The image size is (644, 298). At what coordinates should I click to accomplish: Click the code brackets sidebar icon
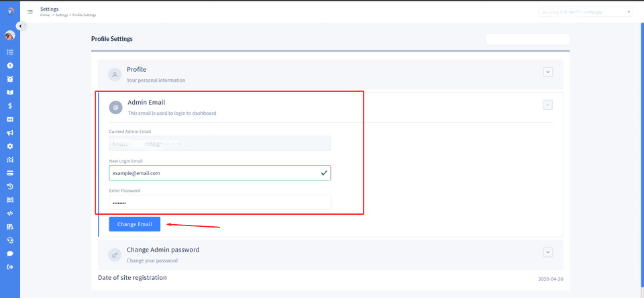coord(10,213)
